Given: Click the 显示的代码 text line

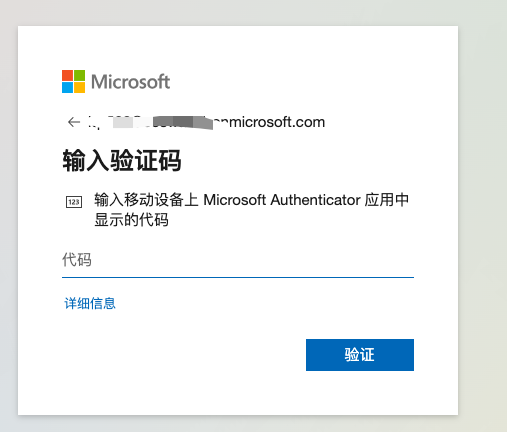Looking at the screenshot, I should (131, 220).
